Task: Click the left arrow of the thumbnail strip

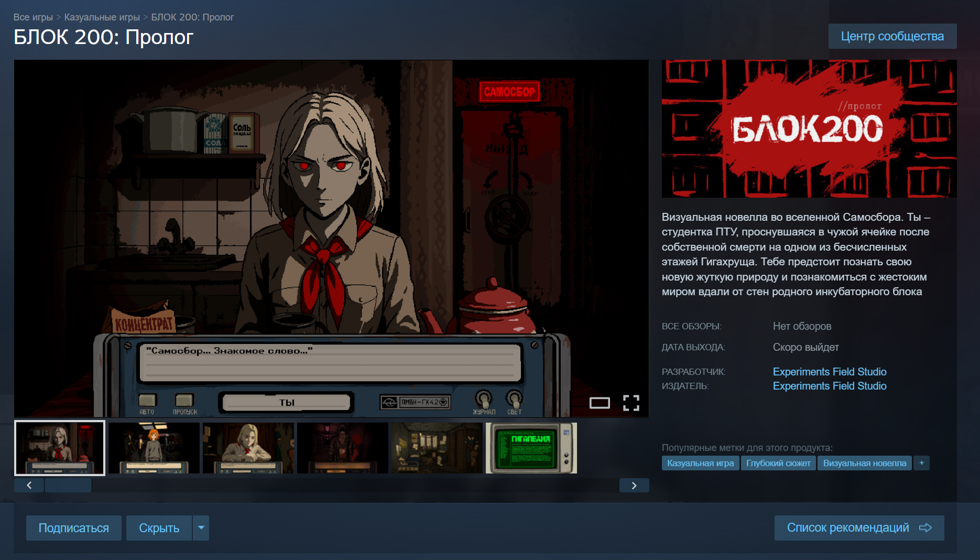Action: click(x=29, y=486)
